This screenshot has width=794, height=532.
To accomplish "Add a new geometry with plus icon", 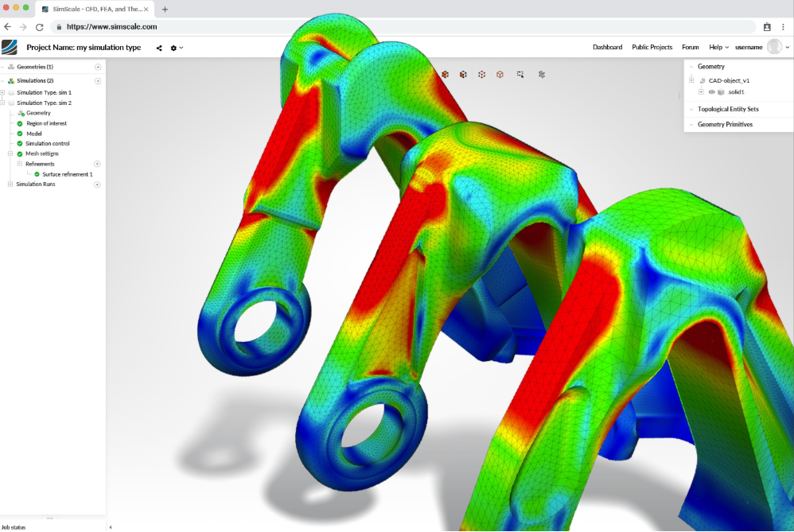I will tap(98, 68).
